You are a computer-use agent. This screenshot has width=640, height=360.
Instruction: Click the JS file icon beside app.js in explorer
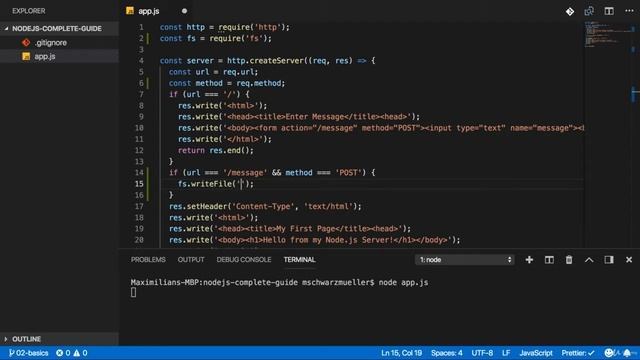click(x=26, y=56)
